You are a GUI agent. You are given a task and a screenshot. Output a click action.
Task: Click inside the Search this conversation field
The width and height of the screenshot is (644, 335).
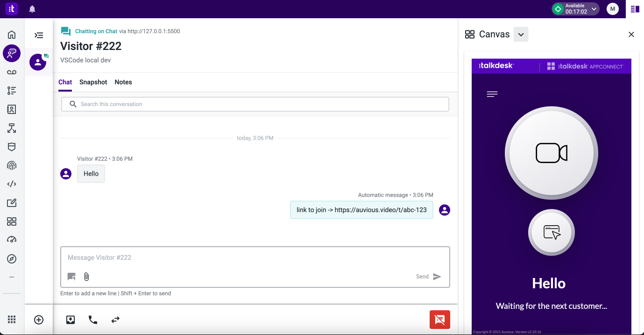(255, 104)
